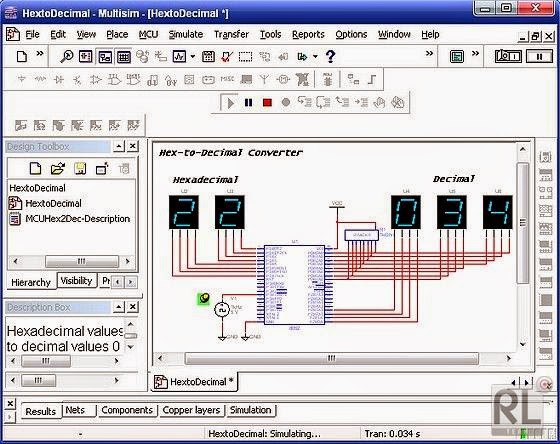Close the Description Box panel
This screenshot has height=444, width=560.
pos(132,307)
